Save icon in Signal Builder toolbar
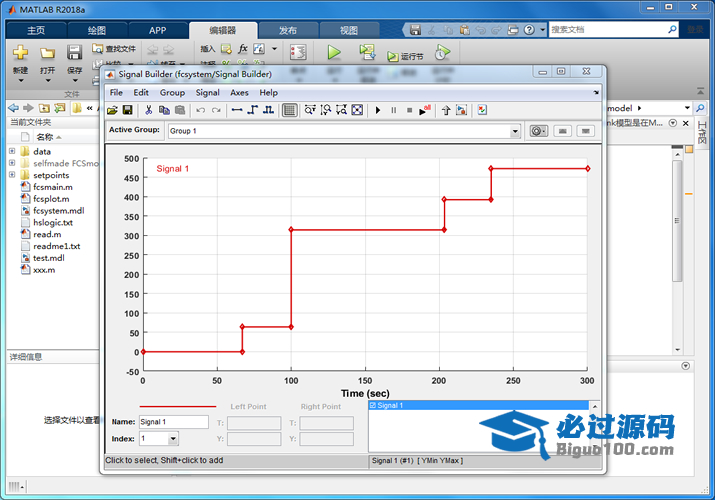Image resolution: width=715 pixels, height=500 pixels. 128,110
